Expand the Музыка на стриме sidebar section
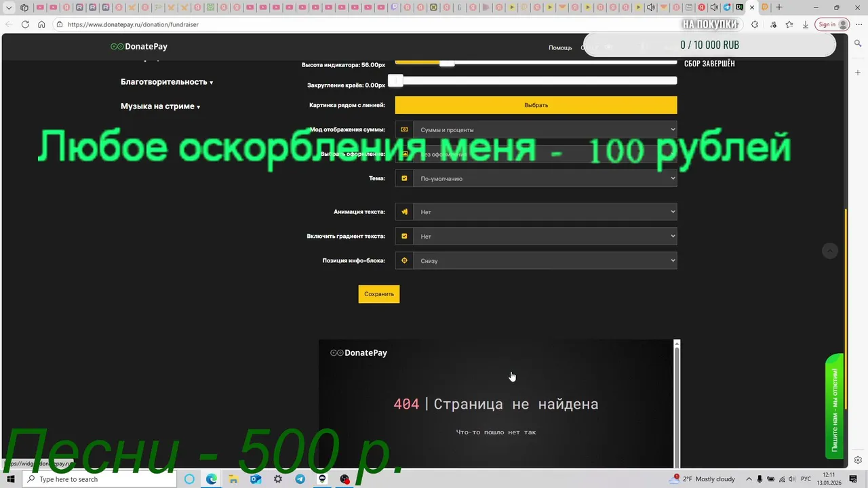 click(161, 106)
